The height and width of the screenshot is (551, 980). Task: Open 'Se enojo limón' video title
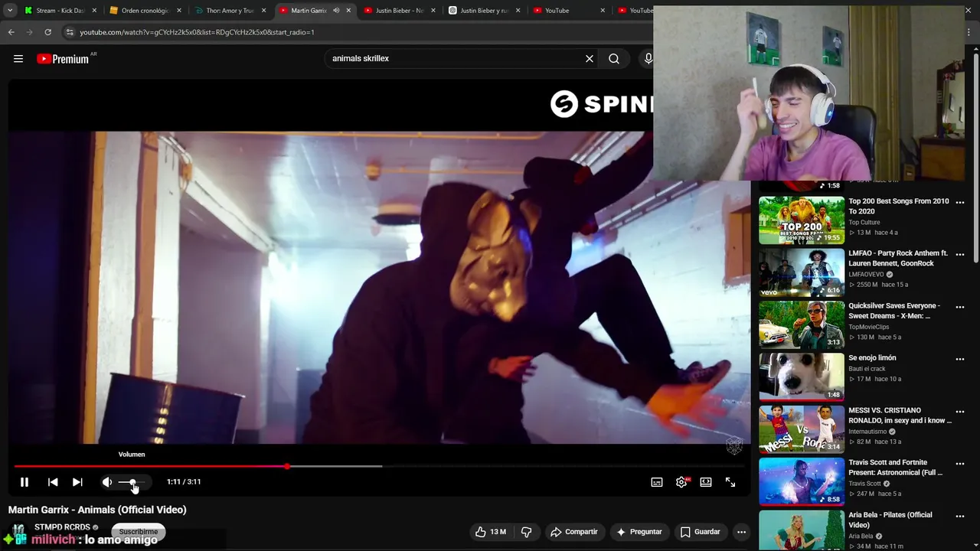pyautogui.click(x=872, y=358)
